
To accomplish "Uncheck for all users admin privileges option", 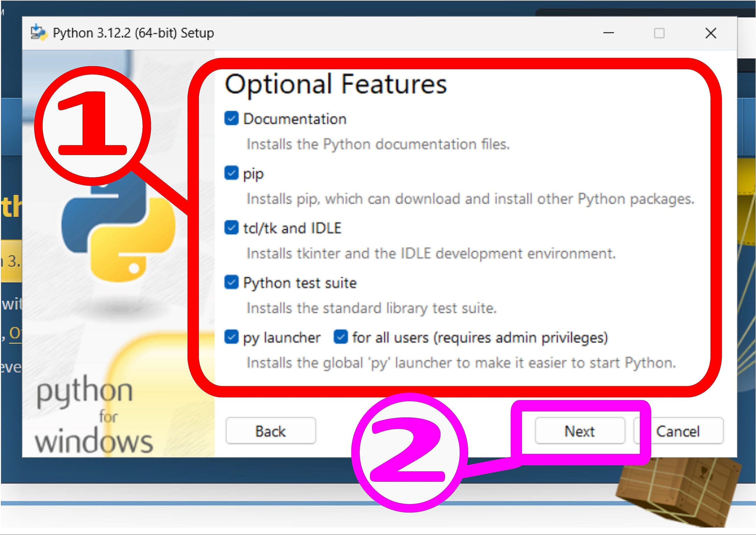I will coord(340,337).
